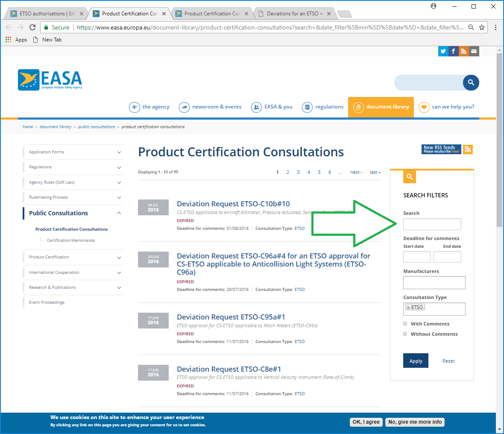Click the email envelope icon in top bar
The image size is (504, 434).
pos(474,51)
